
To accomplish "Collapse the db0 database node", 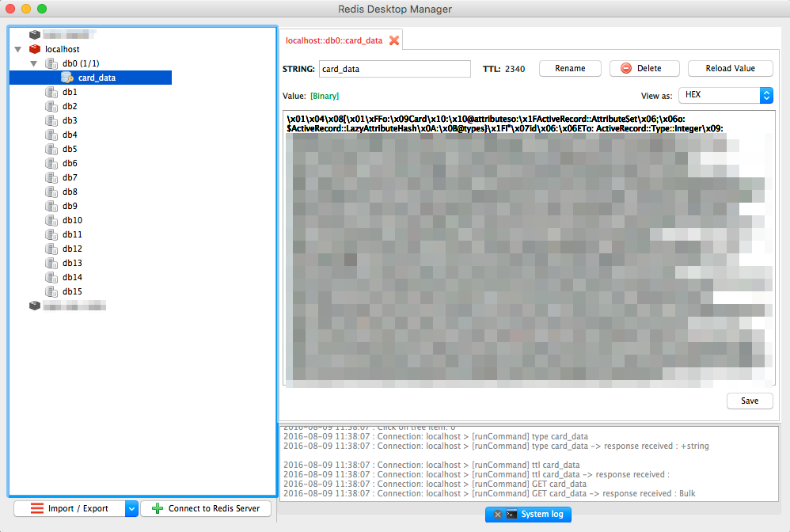I will (x=34, y=63).
